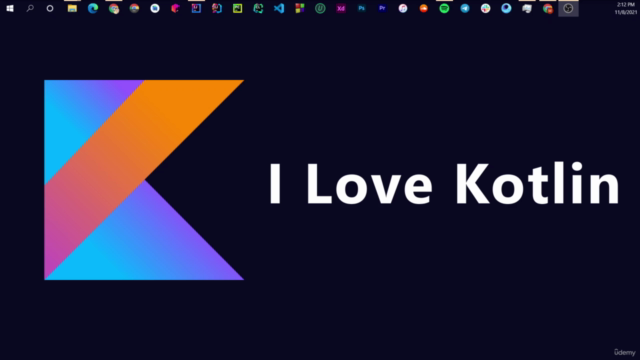Open iTunes music note icon

403,8
